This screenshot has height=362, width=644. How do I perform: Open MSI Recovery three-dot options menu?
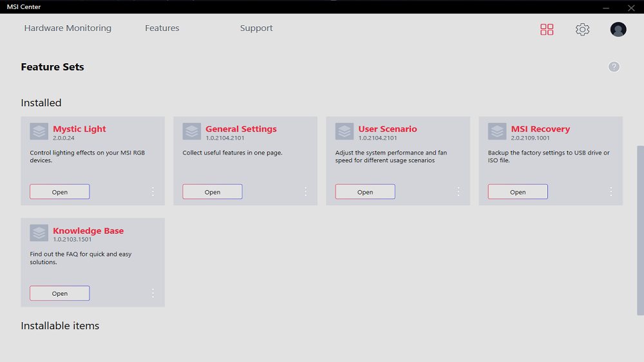[611, 191]
